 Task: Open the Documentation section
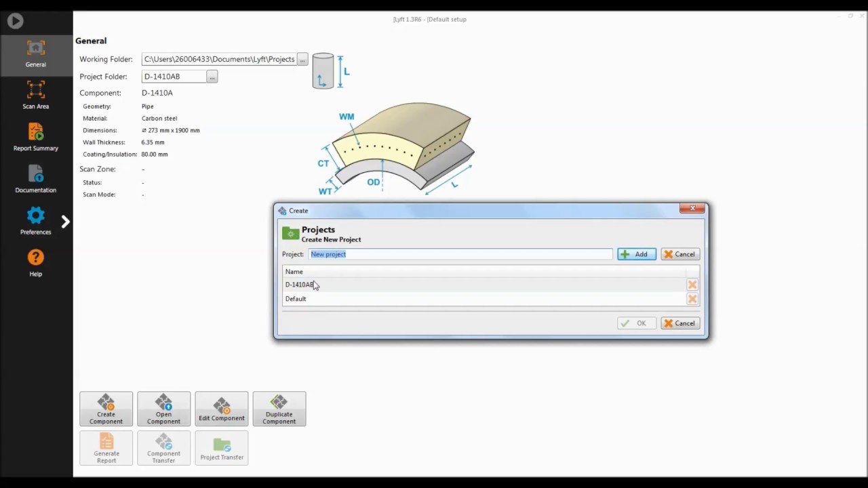pos(36,179)
